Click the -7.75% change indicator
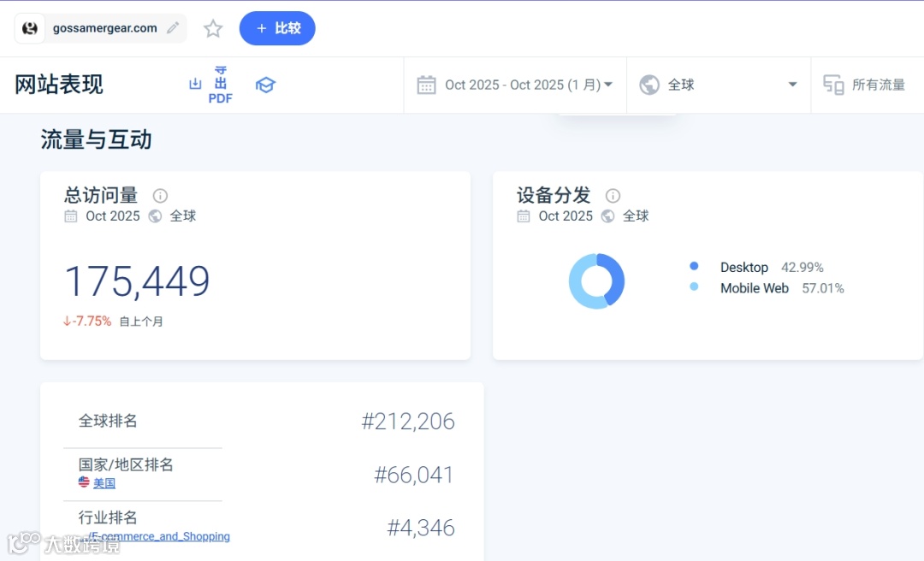 [87, 322]
